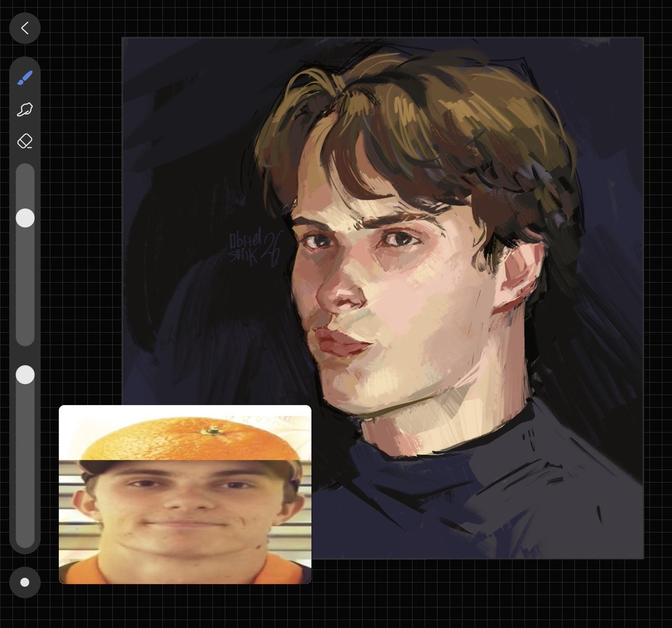Open the color picker circle button
Screen dimensions: 672x628
(x=25, y=582)
